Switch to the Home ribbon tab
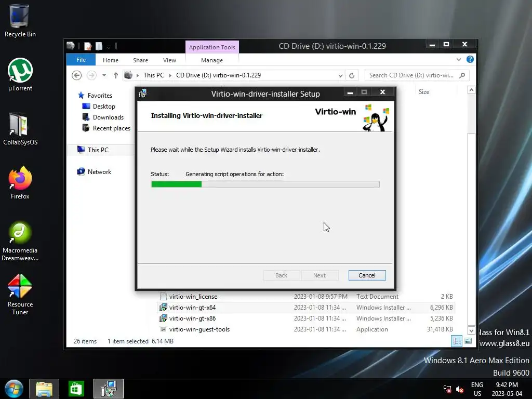 pos(111,60)
